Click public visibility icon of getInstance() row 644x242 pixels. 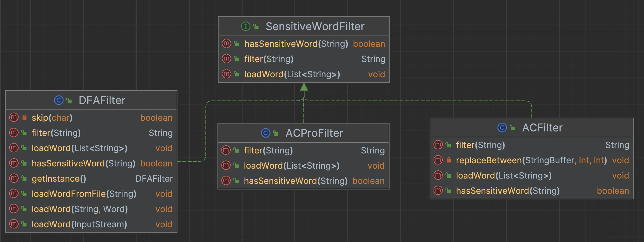(x=24, y=178)
